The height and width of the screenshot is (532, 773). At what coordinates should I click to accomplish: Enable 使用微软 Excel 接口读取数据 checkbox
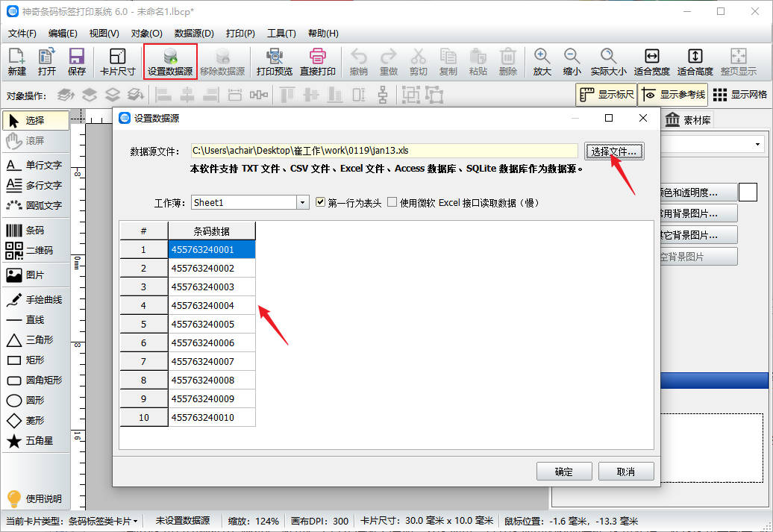click(x=392, y=202)
